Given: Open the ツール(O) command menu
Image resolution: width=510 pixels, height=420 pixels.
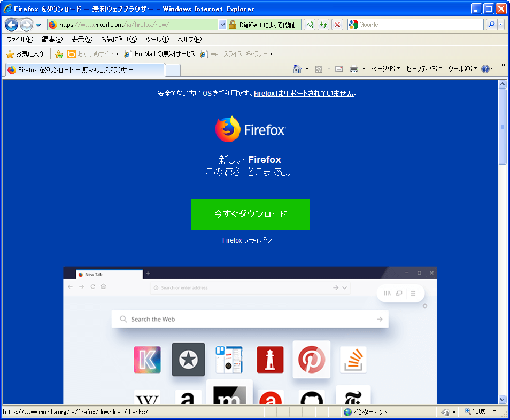Looking at the screenshot, I should [462, 69].
